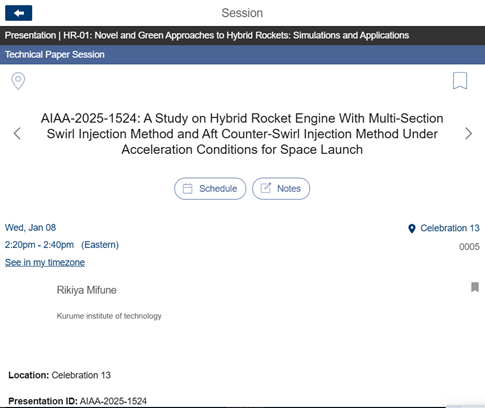Screen dimensions: 485x408
Task: Advance to next presentation with right chevron
Action: pos(468,134)
